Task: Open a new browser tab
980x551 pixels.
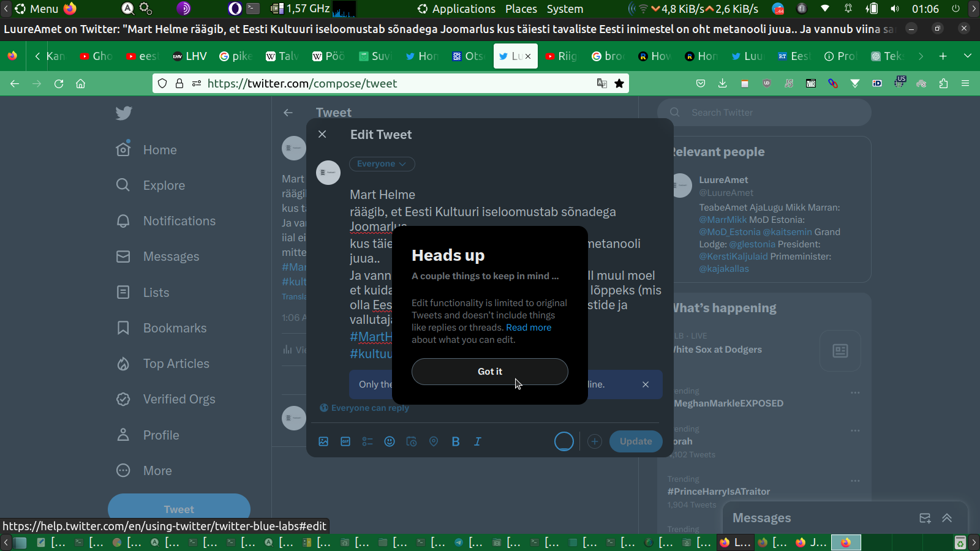Action: coord(943,56)
